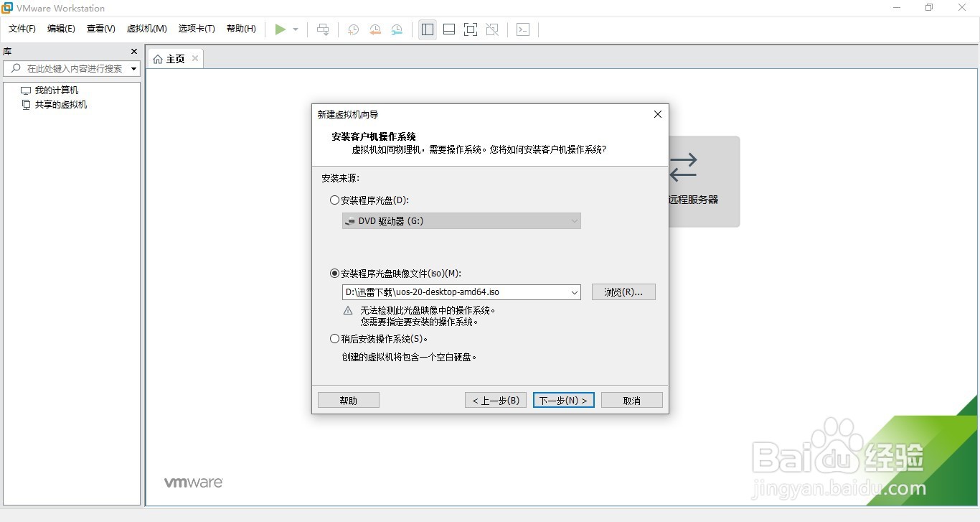
Task: Click the full screen mode icon
Action: tap(471, 29)
